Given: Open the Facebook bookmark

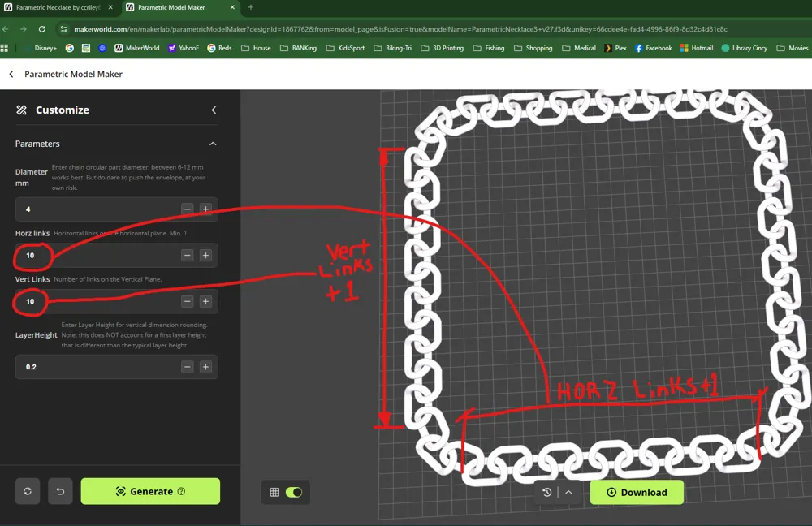Looking at the screenshot, I should 654,48.
